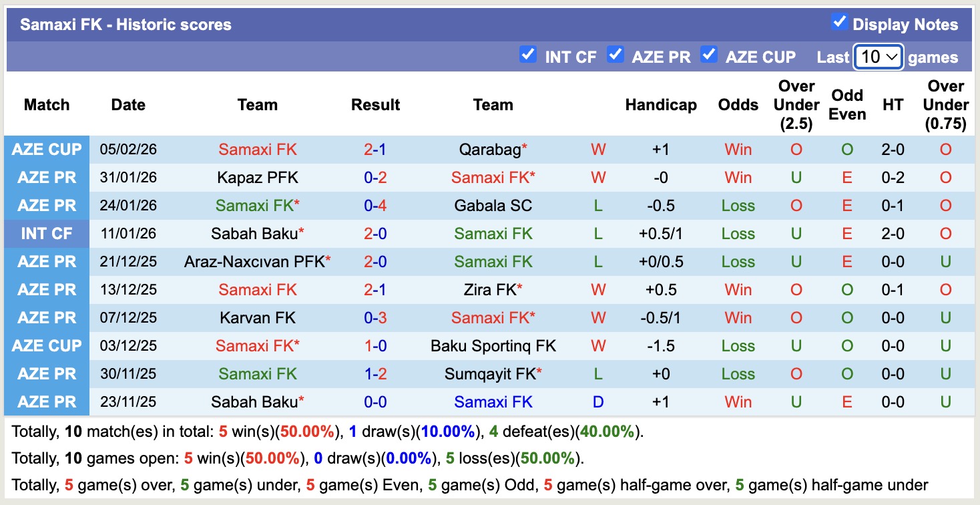Open the 0-0 result on 23/11/25
Image resolution: width=980 pixels, height=505 pixels.
375,402
